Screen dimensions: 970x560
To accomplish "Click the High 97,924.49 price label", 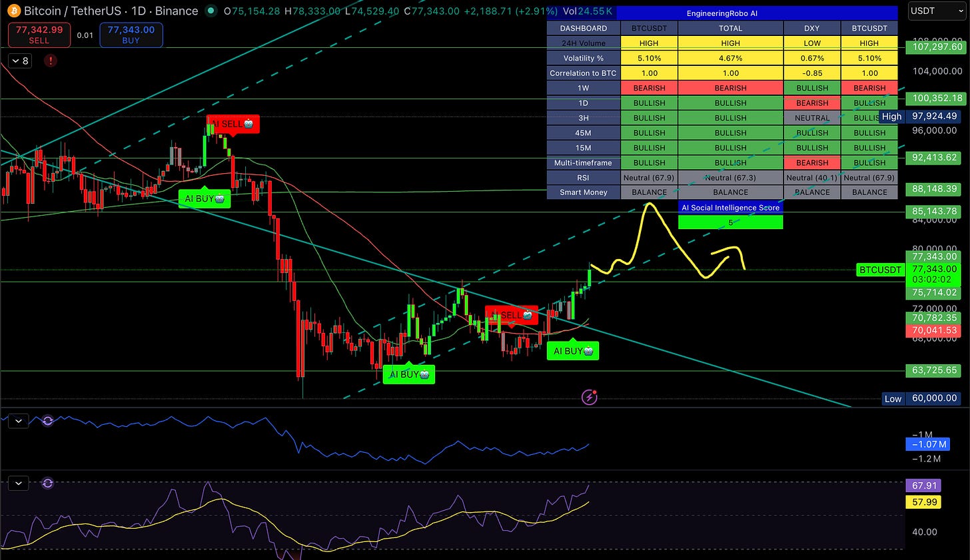I will [x=919, y=117].
